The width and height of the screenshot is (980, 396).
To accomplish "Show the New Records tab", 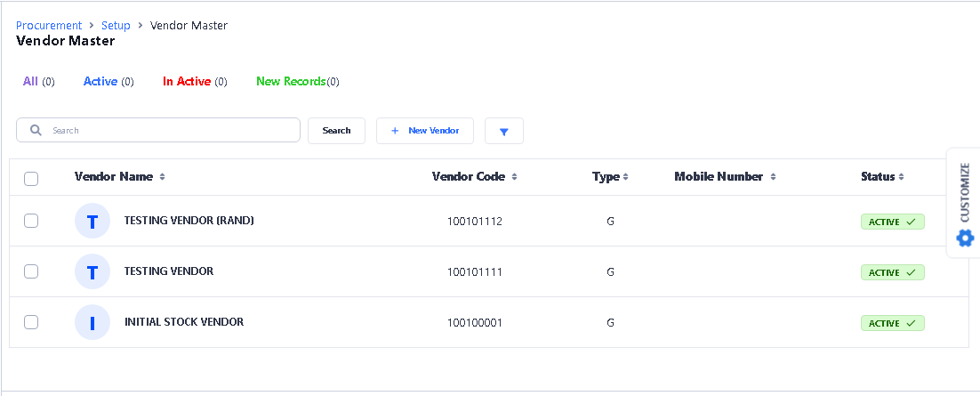I will pyautogui.click(x=291, y=82).
